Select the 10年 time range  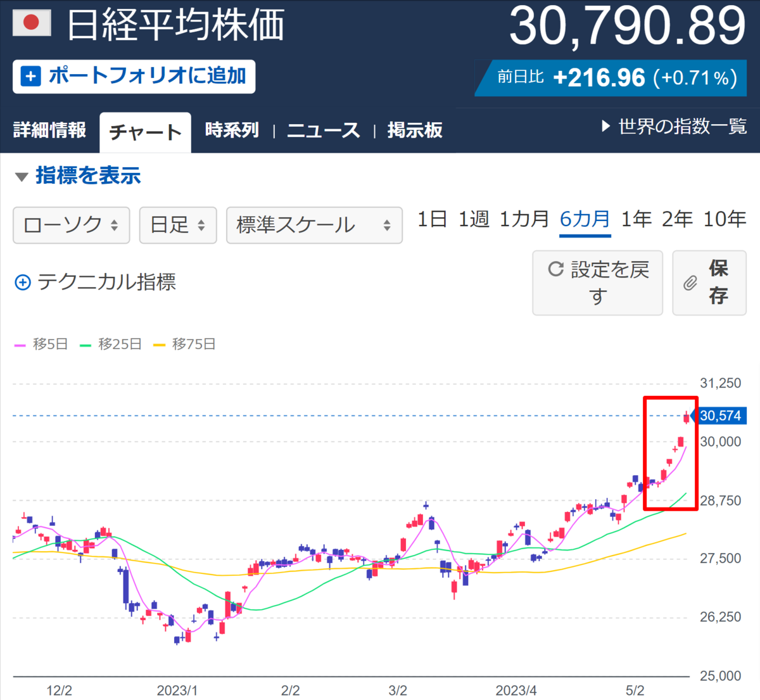click(x=725, y=219)
